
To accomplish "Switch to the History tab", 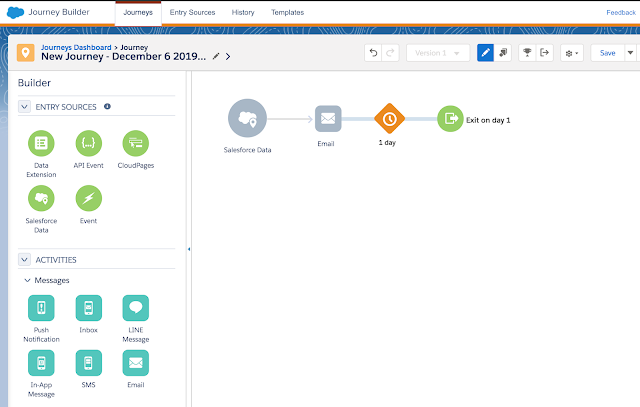I will [243, 13].
